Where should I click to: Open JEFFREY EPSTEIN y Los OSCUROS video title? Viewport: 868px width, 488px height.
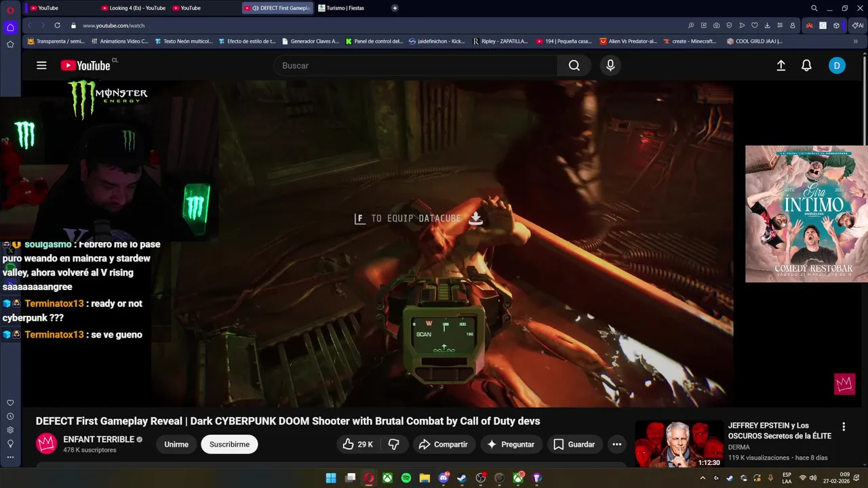pos(780,431)
